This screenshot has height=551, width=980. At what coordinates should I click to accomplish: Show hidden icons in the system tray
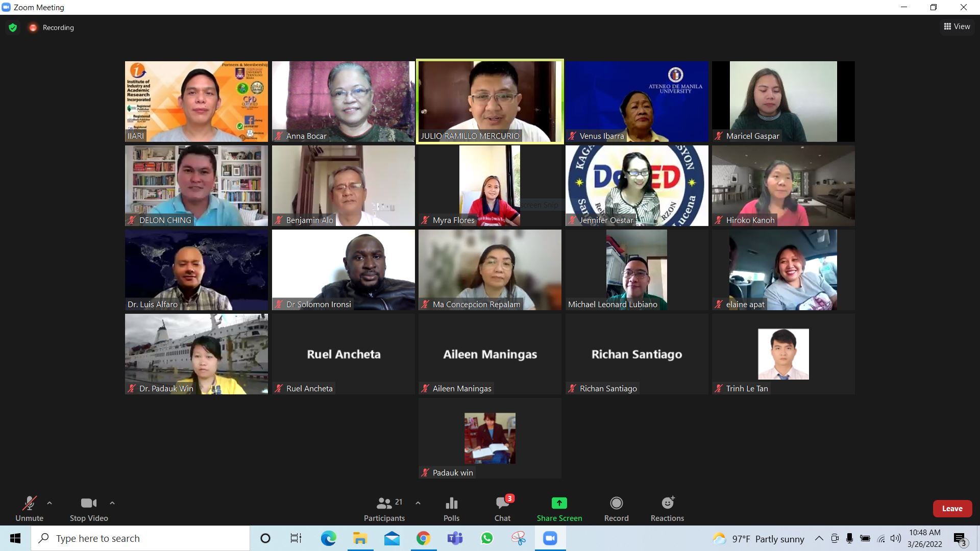pyautogui.click(x=819, y=538)
